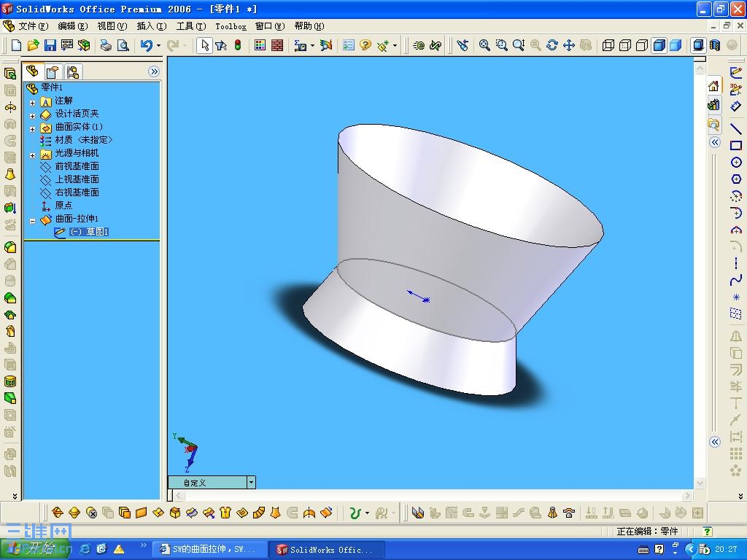Open the 自定义 view dropdown
This screenshot has height=560, width=747.
[x=251, y=483]
